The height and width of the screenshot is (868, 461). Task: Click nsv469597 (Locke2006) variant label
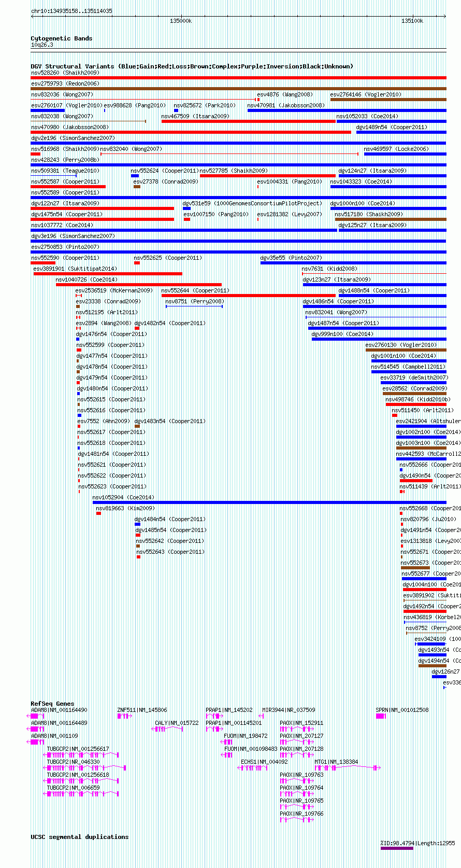[x=396, y=149]
